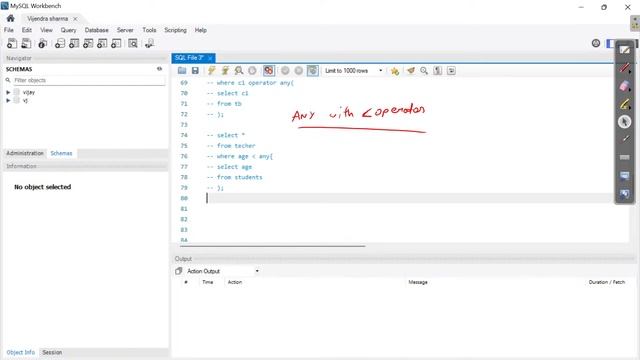The width and height of the screenshot is (640, 360).
Task: Click the home tab icon
Action: click(11, 18)
